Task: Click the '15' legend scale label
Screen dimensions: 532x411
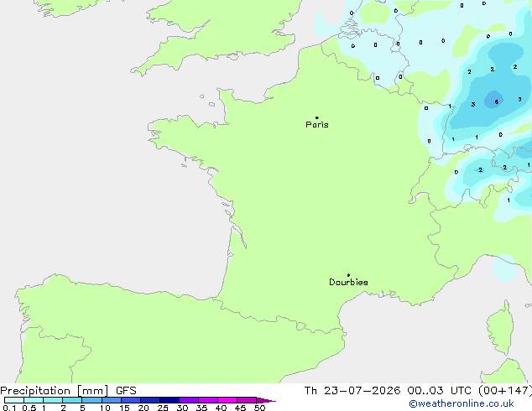Action: click(124, 408)
